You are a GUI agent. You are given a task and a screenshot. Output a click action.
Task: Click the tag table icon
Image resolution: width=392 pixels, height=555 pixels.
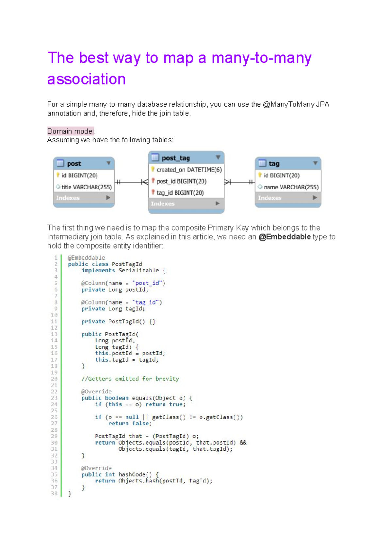pos(262,163)
